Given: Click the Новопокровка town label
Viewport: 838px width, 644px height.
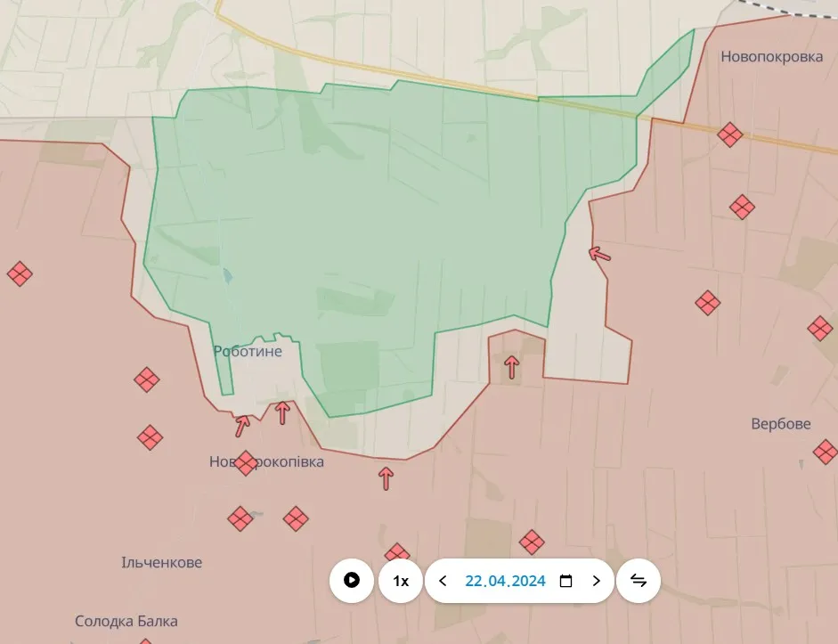Looking at the screenshot, I should point(771,56).
